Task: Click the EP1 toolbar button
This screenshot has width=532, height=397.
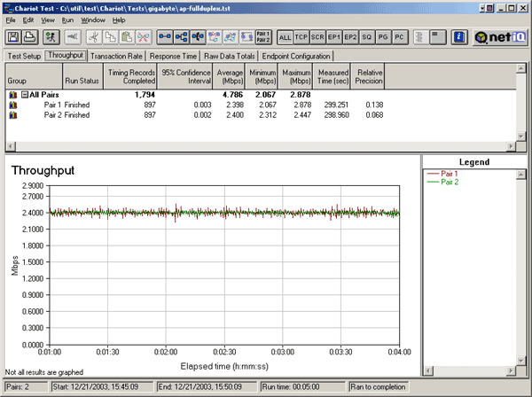Action: click(335, 37)
